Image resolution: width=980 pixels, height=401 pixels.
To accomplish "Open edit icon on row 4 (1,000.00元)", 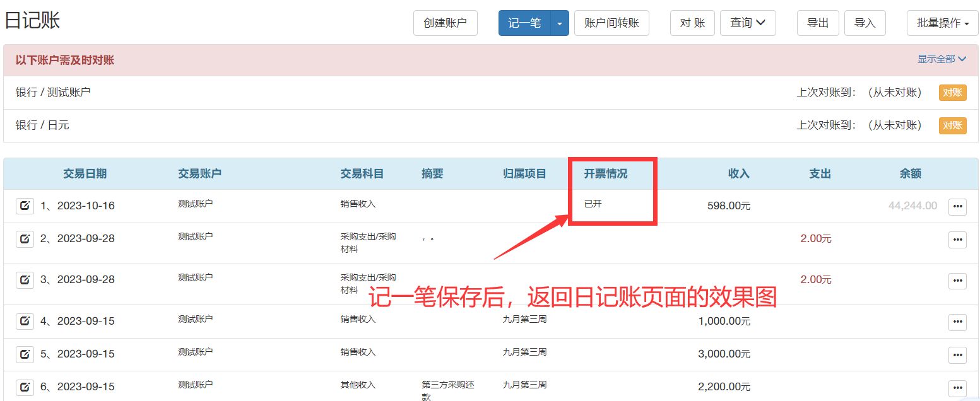I will [25, 321].
